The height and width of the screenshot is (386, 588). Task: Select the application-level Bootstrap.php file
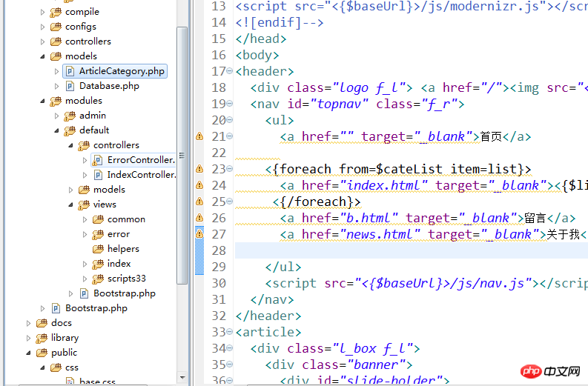[x=96, y=308]
